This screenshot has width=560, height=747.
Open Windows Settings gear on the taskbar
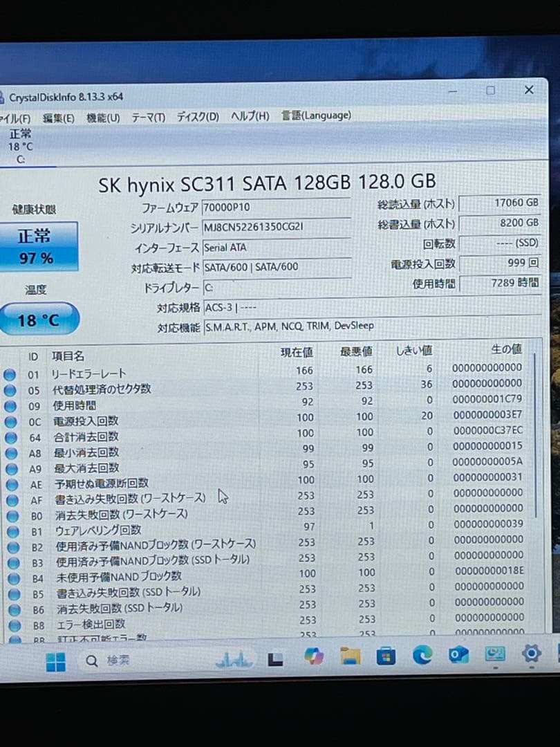point(531,655)
